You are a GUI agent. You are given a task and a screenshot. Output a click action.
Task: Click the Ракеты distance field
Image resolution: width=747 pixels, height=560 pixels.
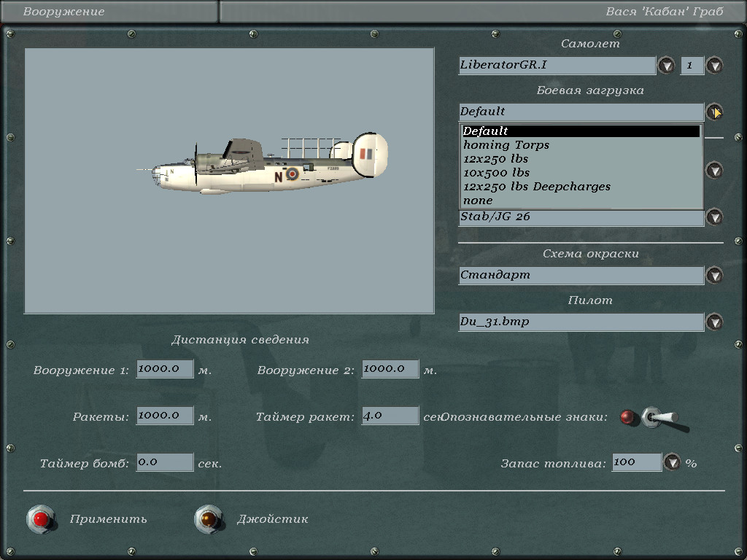click(x=165, y=416)
